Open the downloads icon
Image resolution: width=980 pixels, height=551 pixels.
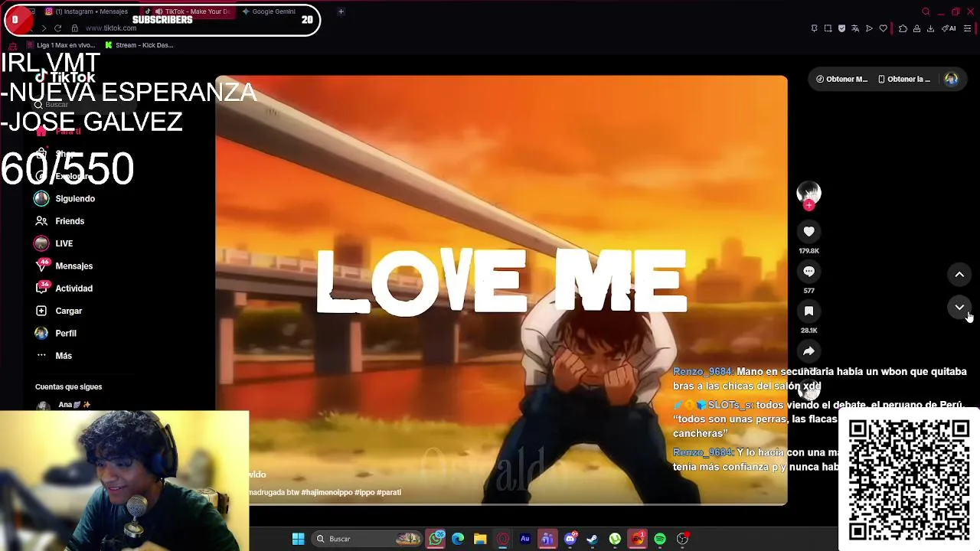coord(930,28)
